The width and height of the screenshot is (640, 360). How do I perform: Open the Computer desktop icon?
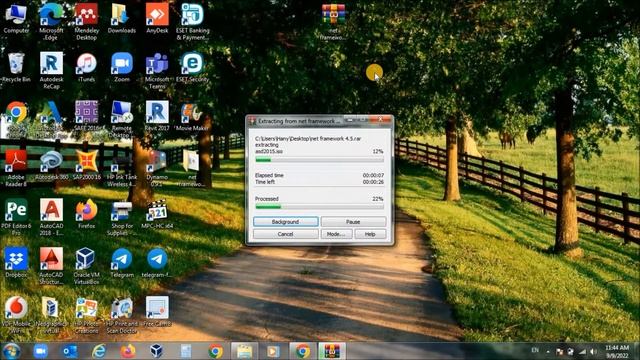[16, 18]
